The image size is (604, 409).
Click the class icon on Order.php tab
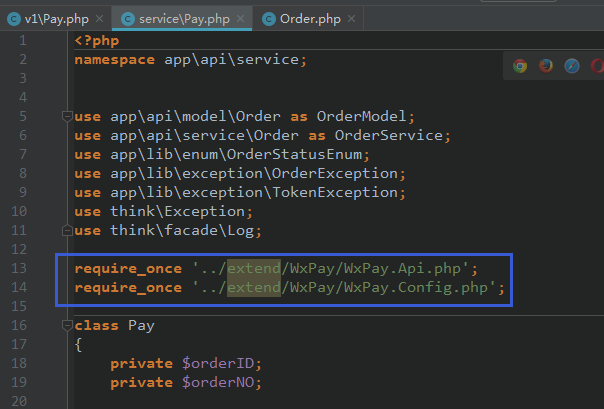pyautogui.click(x=269, y=19)
